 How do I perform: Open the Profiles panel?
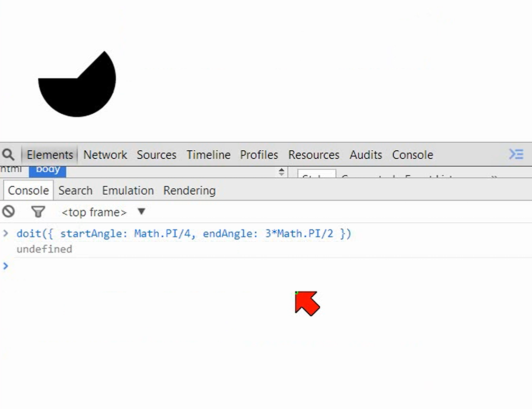(259, 155)
